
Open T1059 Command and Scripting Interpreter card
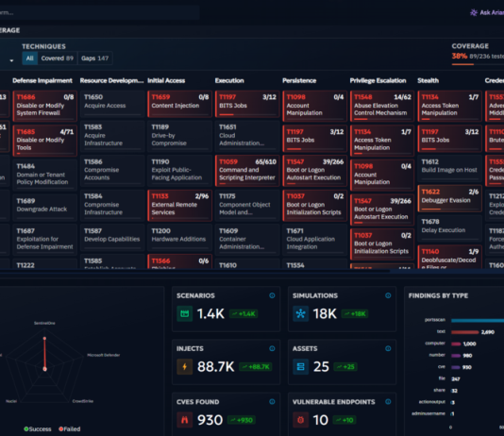(247, 171)
